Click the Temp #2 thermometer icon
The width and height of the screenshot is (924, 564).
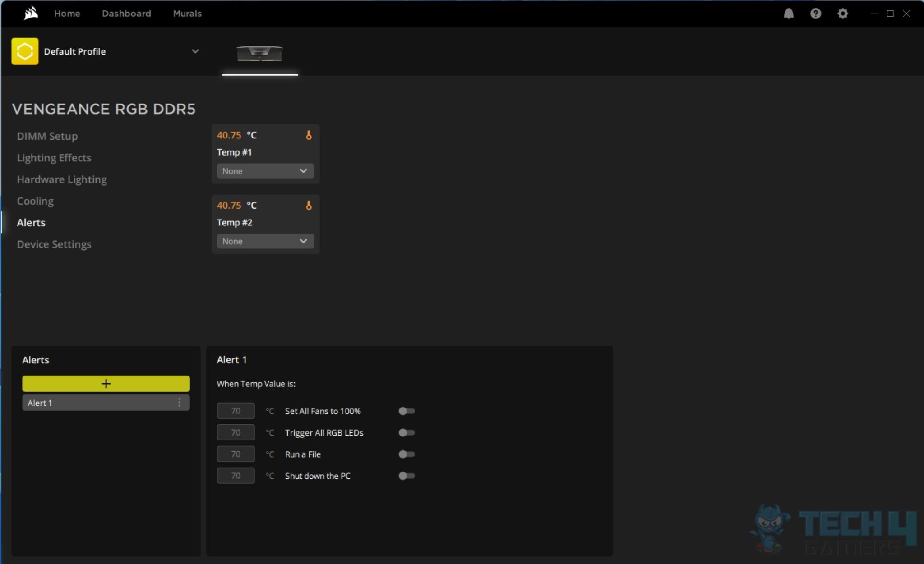point(309,206)
